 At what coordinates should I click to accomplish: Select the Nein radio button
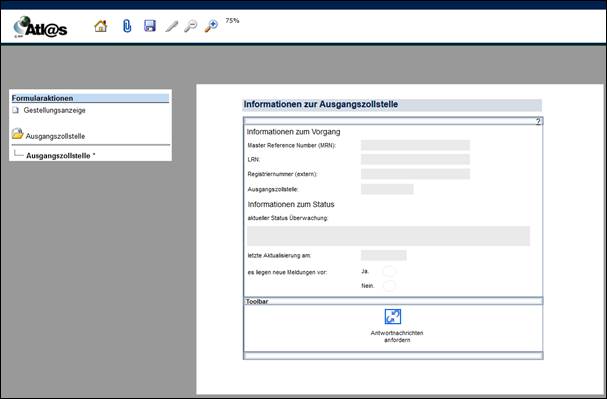(x=389, y=286)
